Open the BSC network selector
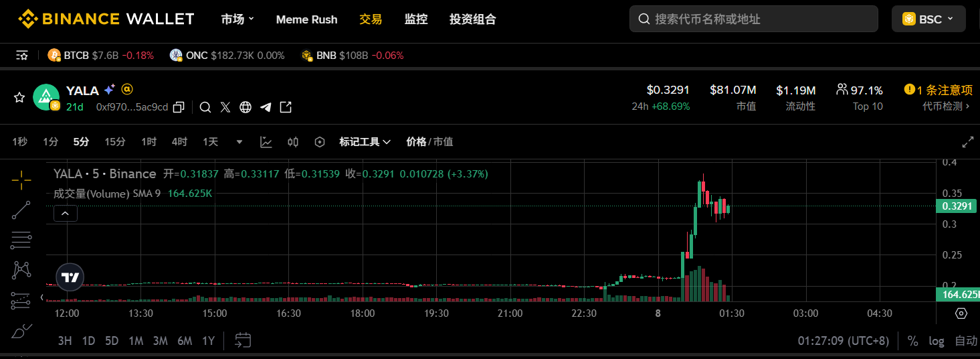 tap(928, 19)
